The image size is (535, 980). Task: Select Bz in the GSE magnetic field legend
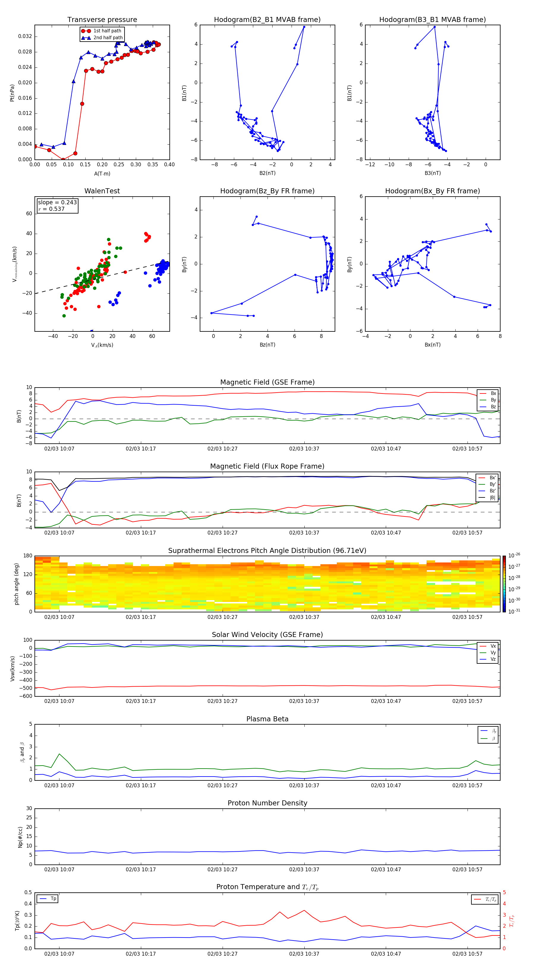point(488,407)
